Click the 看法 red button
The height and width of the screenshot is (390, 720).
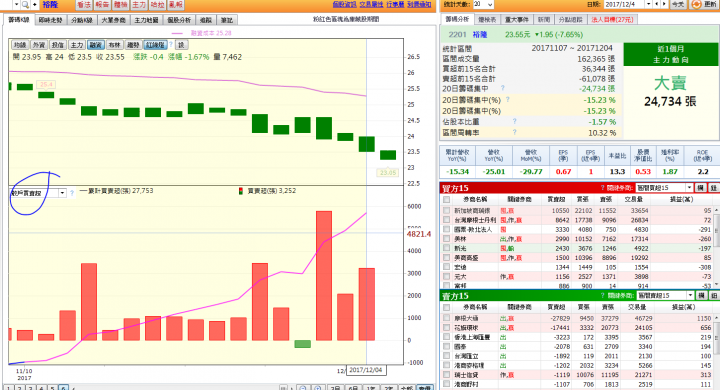coord(84,5)
